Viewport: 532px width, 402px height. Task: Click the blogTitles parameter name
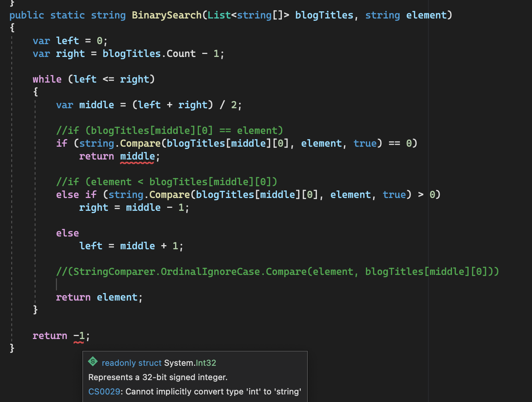click(324, 15)
